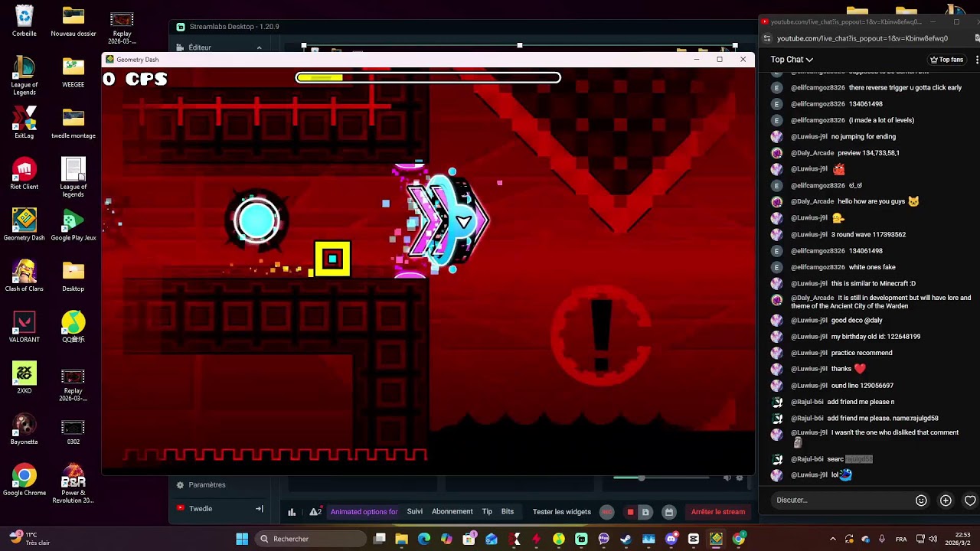
Task: Launch the Geometry Dash desktop shortcut
Action: pos(24,224)
